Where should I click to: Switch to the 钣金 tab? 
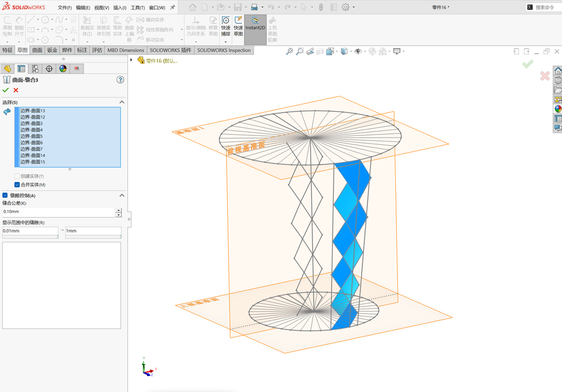52,50
